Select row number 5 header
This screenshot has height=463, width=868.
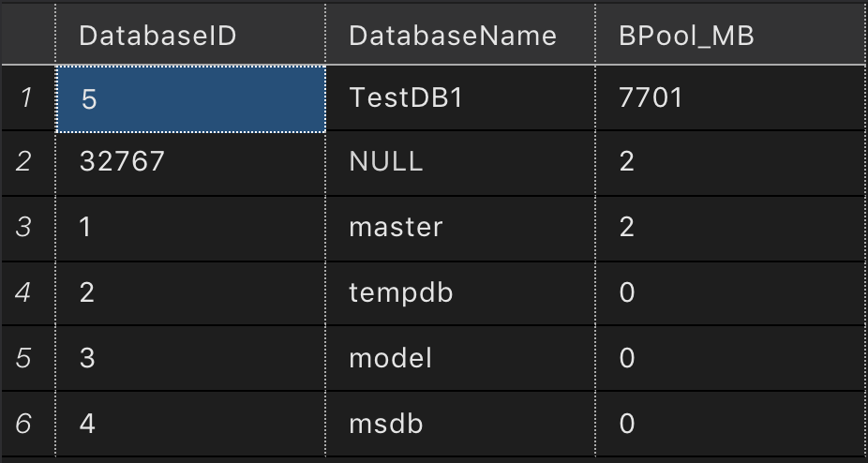(28, 358)
